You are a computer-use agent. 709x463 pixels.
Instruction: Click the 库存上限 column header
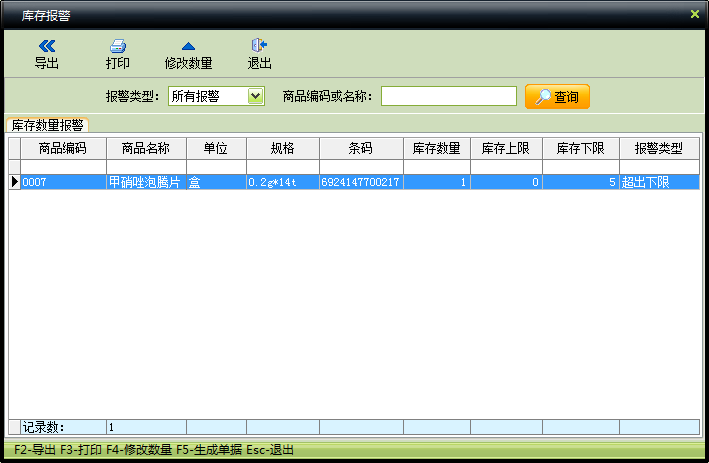tap(506, 148)
